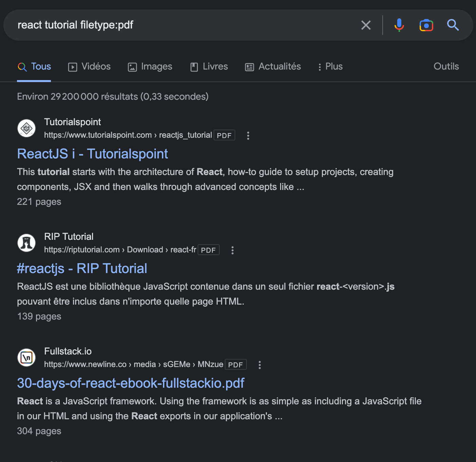Select the Tous tab
Viewport: 476px width, 462px height.
[x=34, y=66]
